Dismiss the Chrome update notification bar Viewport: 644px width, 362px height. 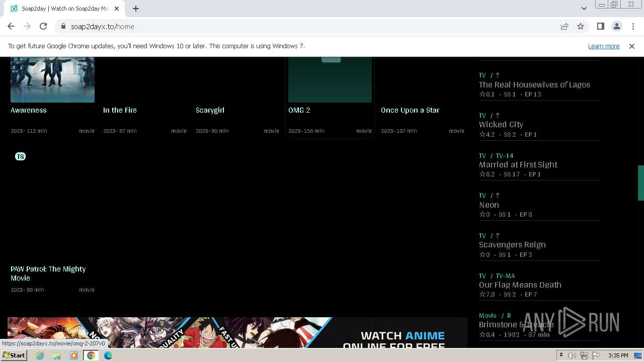coord(632,46)
